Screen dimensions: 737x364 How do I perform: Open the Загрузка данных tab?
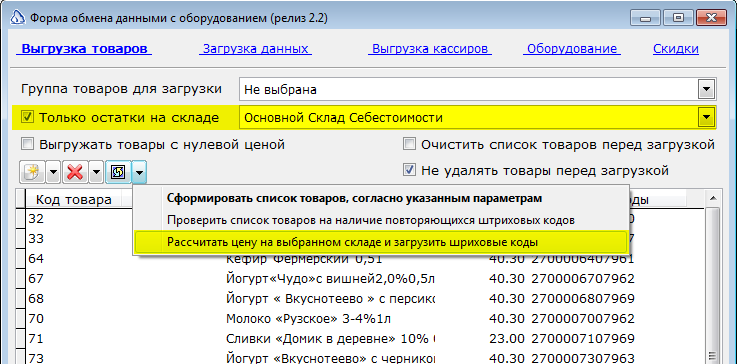tap(255, 49)
